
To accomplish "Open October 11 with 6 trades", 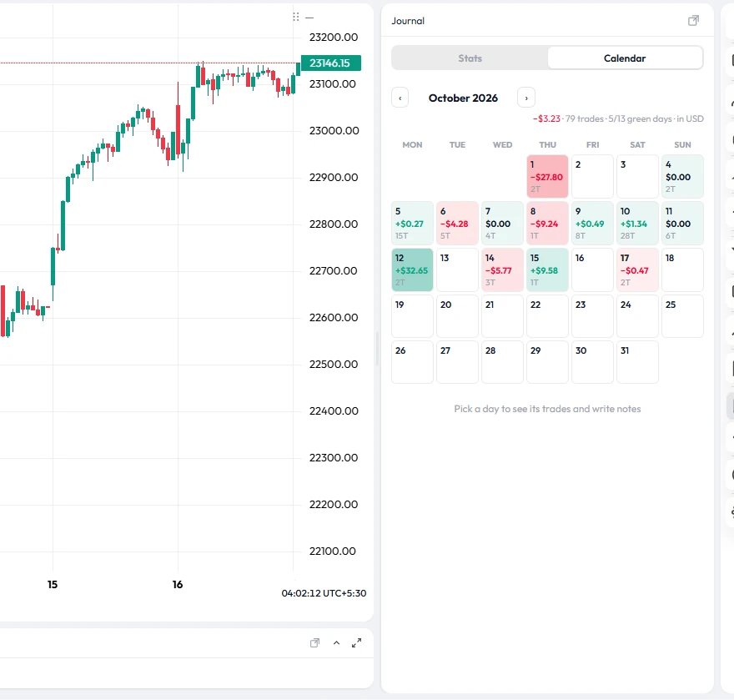I will click(682, 224).
